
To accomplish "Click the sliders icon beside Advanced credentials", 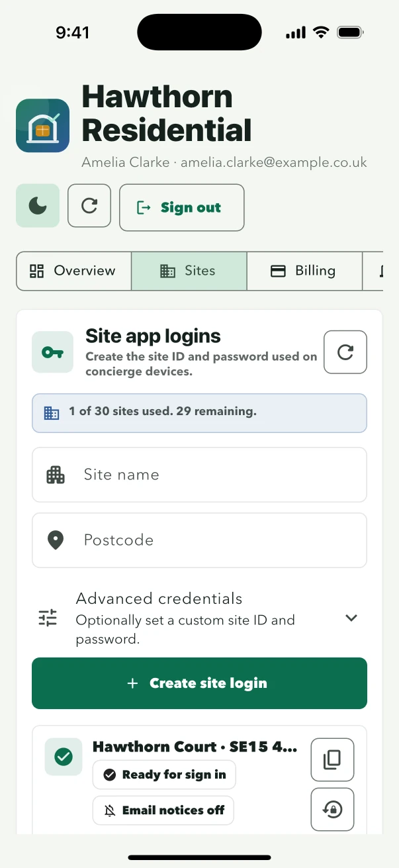I will click(x=48, y=618).
